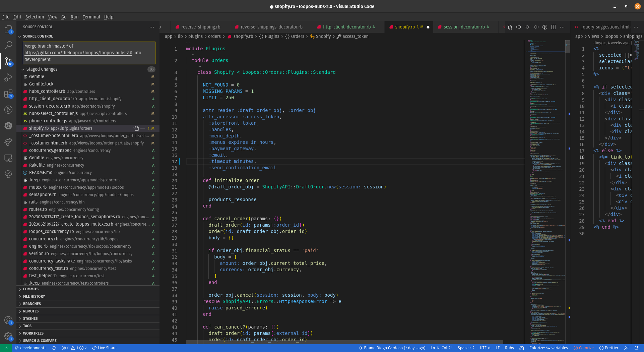The image size is (644, 352).
Task: Select the Shopify class breadcrumb
Action: [321, 37]
